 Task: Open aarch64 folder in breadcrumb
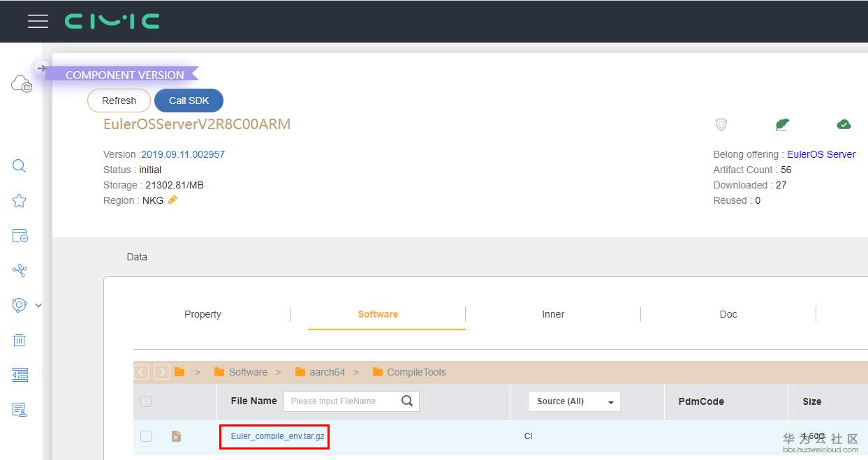320,372
